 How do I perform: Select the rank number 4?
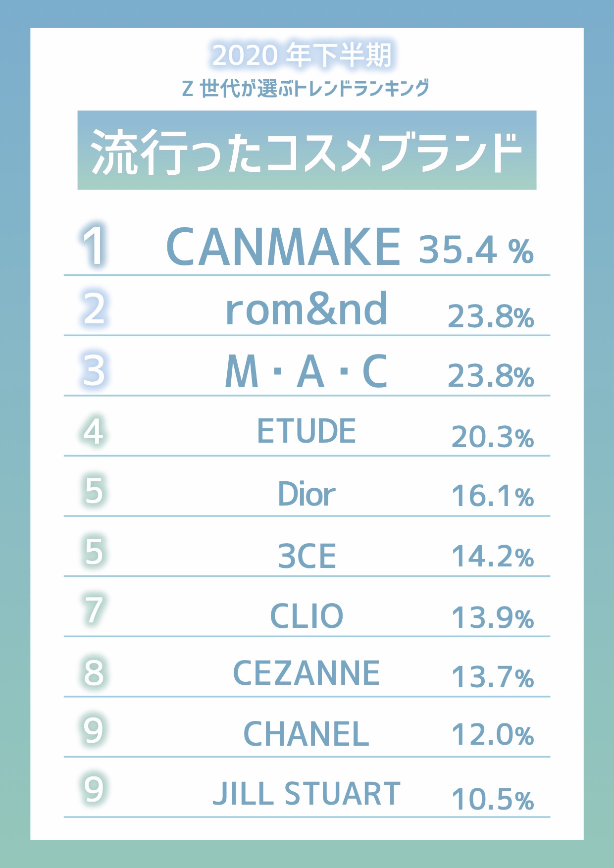click(x=93, y=431)
